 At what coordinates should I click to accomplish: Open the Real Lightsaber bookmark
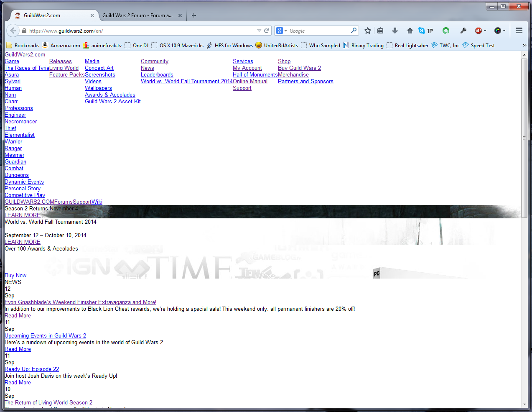click(407, 46)
